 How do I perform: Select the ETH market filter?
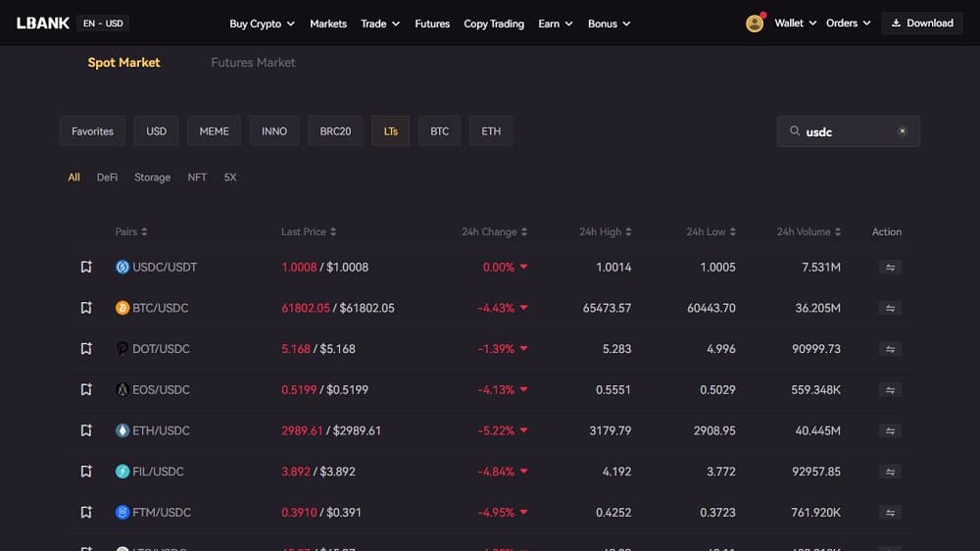click(491, 131)
